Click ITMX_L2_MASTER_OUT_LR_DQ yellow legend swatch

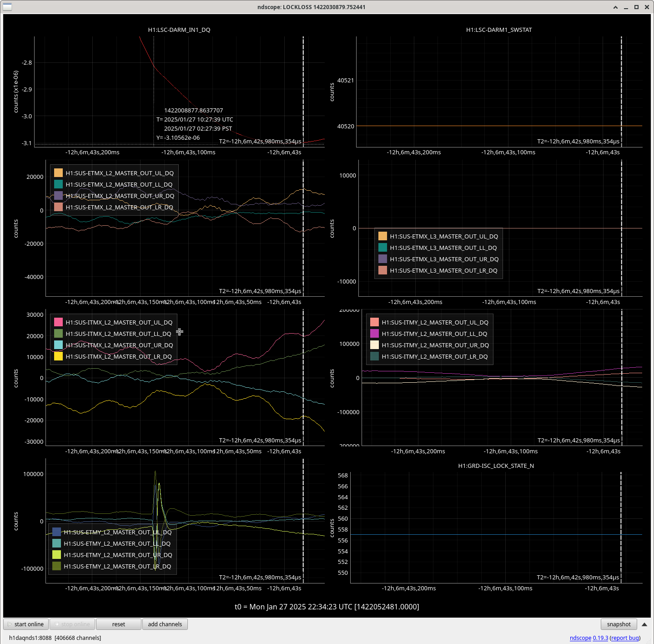(58, 356)
